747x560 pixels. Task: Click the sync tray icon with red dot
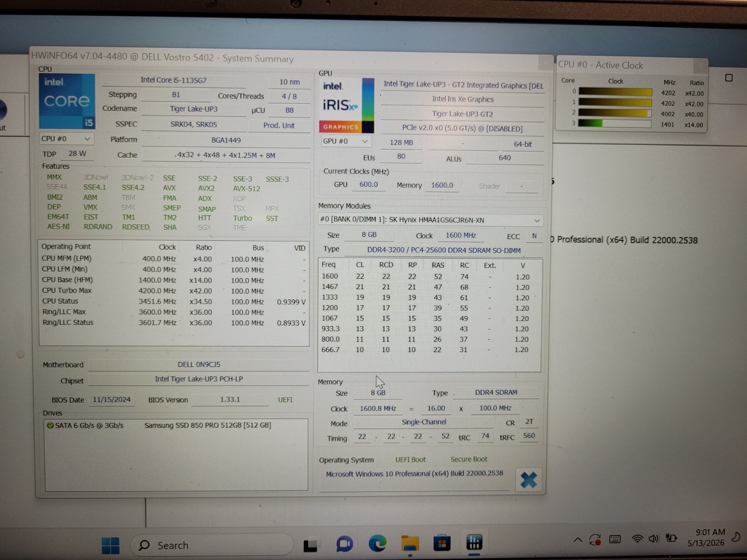(x=595, y=540)
